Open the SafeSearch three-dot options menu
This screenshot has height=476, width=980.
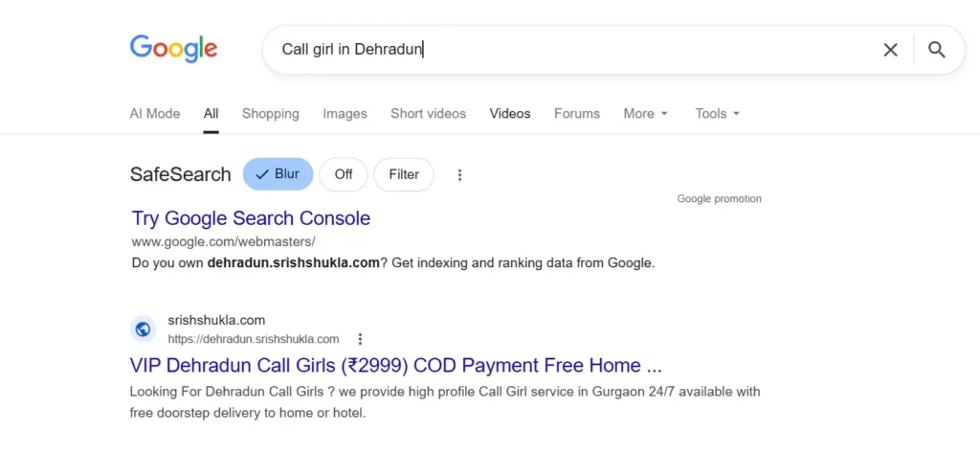(459, 175)
